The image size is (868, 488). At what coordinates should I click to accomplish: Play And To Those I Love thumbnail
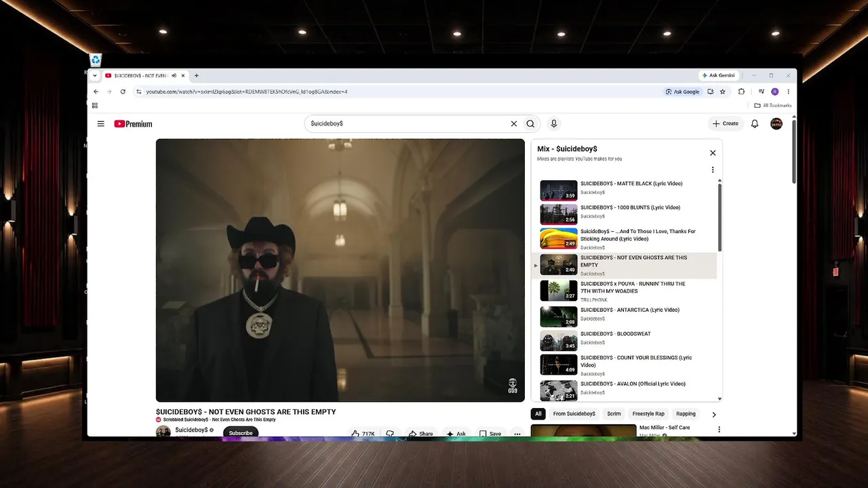(559, 239)
